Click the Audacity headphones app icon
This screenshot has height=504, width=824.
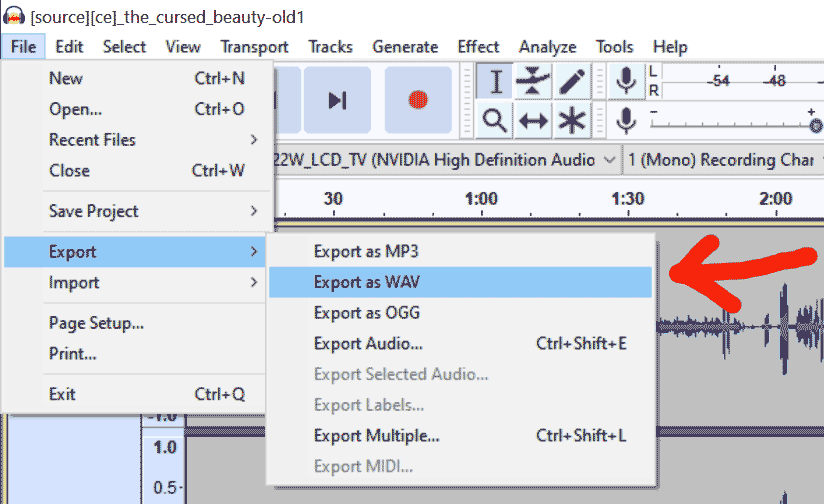14,16
